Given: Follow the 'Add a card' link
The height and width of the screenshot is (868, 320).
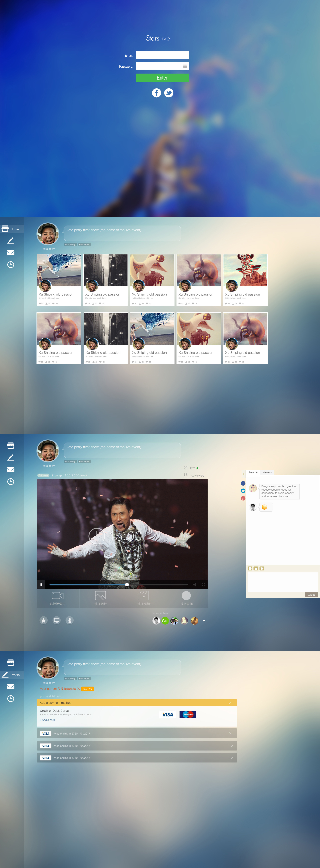Looking at the screenshot, I should (48, 720).
